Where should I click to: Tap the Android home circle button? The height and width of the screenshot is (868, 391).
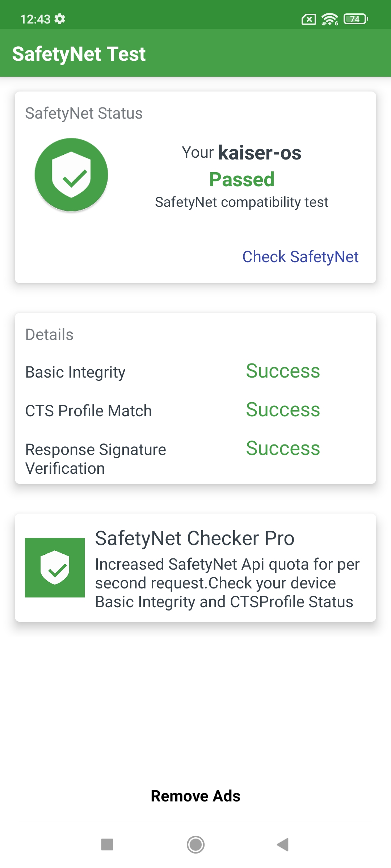coord(195,845)
